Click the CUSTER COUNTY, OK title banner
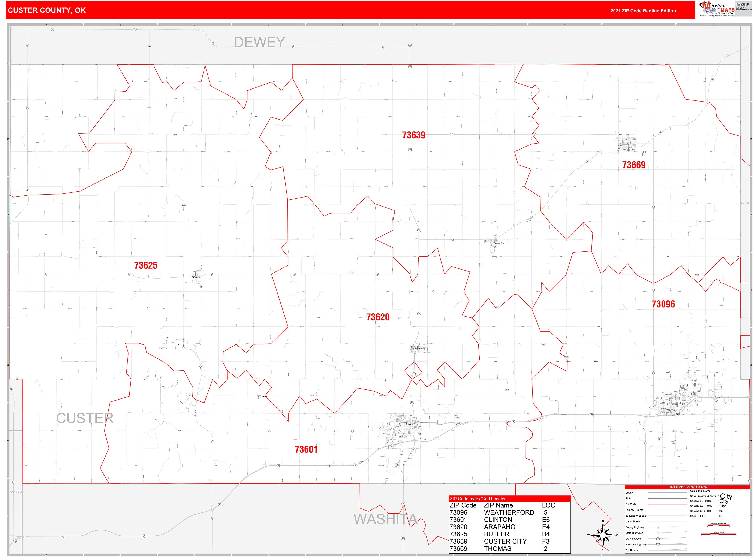 47,11
